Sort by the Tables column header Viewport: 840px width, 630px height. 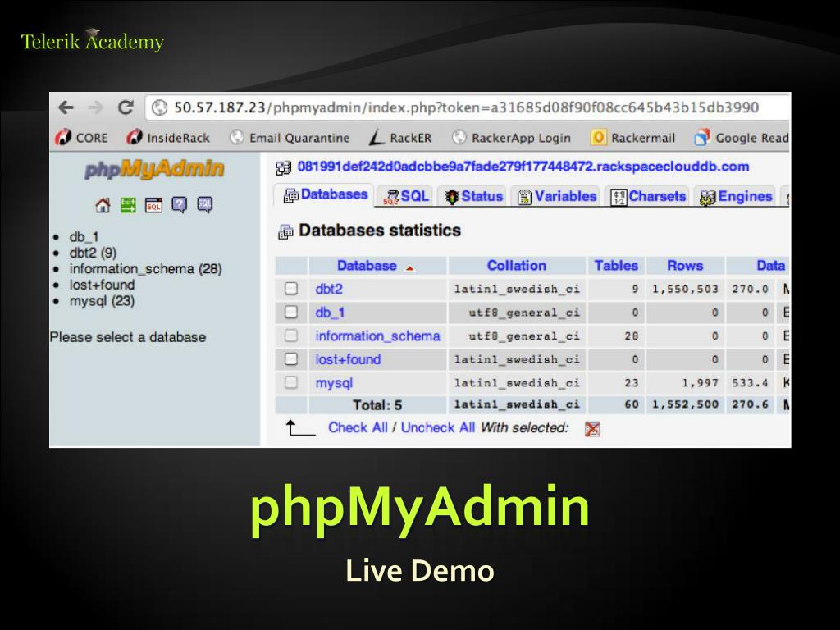616,266
